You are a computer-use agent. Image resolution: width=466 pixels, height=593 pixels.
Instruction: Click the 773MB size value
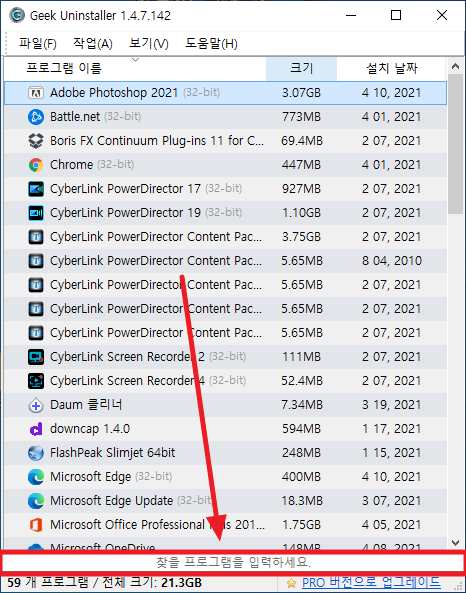coord(301,117)
